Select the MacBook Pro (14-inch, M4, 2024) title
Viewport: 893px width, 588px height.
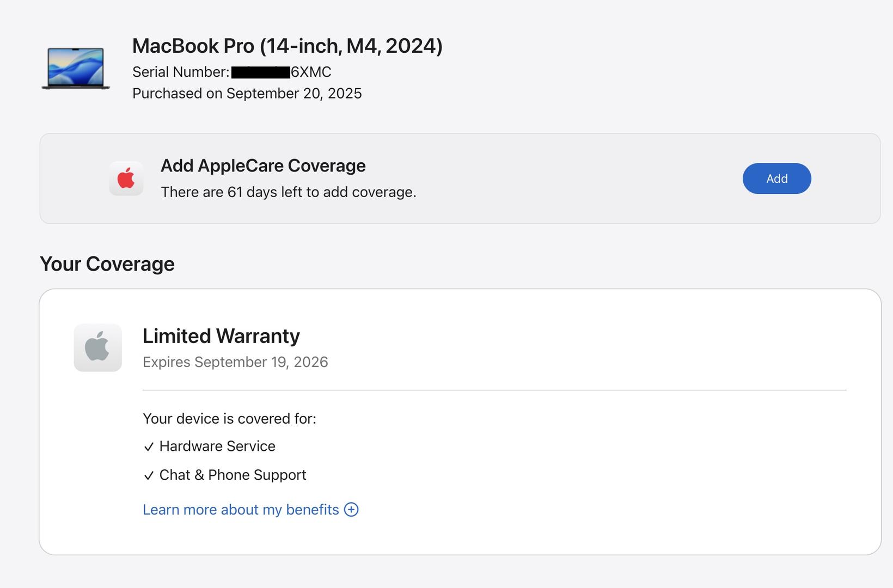coord(288,46)
